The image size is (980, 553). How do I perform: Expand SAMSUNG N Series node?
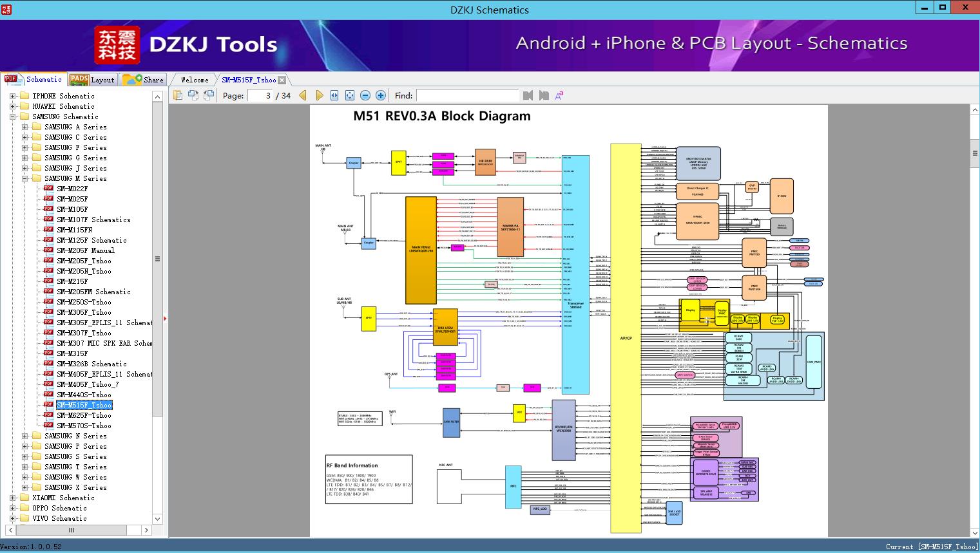[x=24, y=436]
